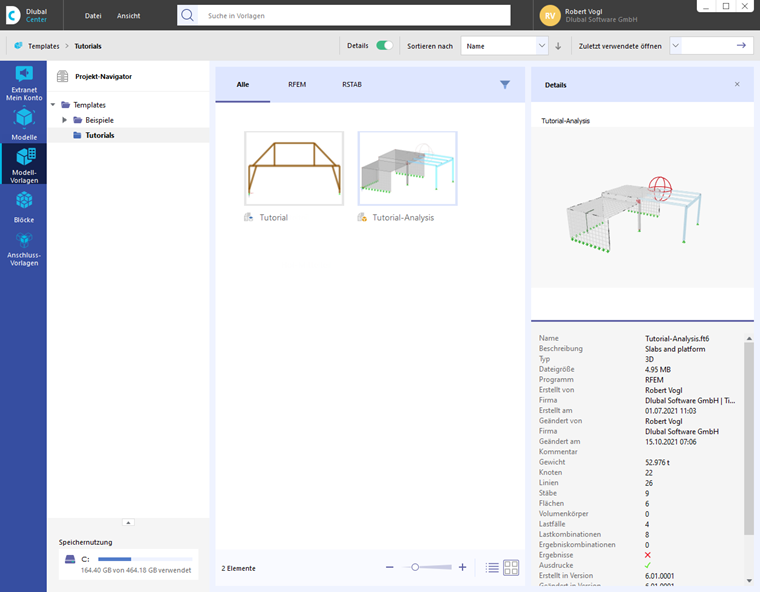760x592 pixels.
Task: Click the Slabs and platform description
Action: click(x=675, y=349)
